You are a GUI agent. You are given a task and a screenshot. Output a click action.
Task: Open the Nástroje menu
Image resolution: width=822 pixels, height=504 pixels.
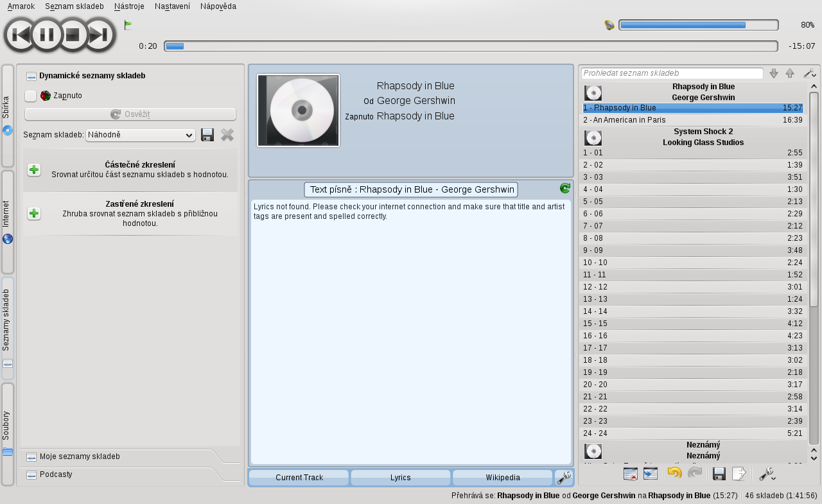coord(129,6)
